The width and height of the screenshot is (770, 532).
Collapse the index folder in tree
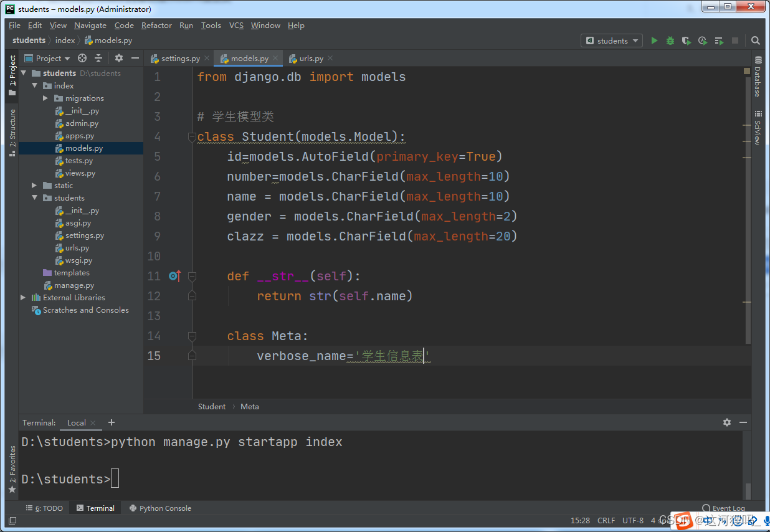[x=35, y=85]
